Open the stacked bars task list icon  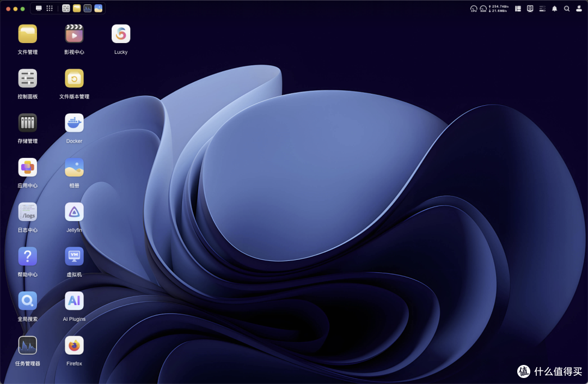click(542, 9)
